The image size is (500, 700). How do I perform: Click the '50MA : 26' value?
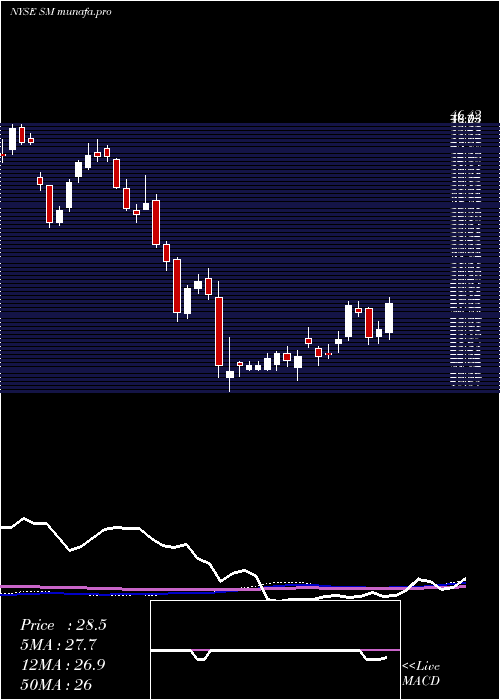(57, 684)
